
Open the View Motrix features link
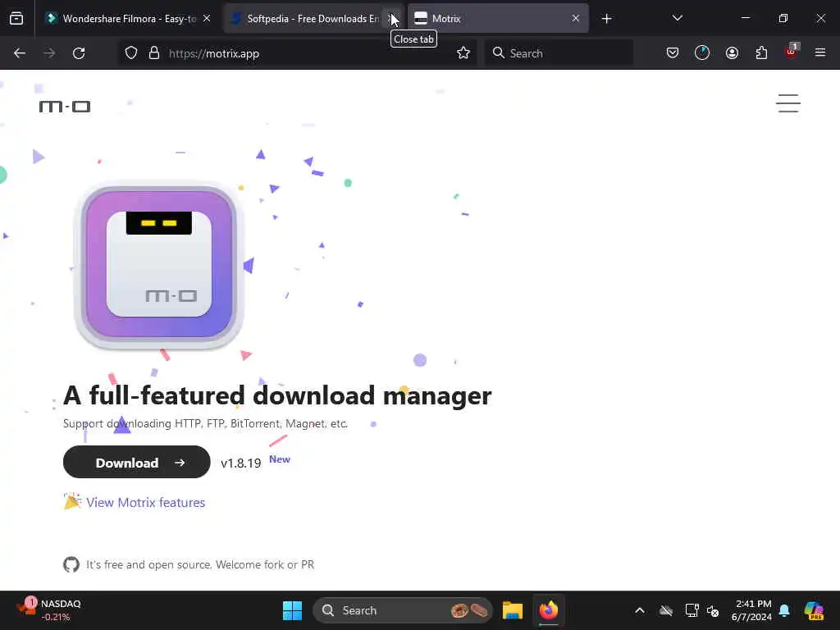(x=146, y=503)
